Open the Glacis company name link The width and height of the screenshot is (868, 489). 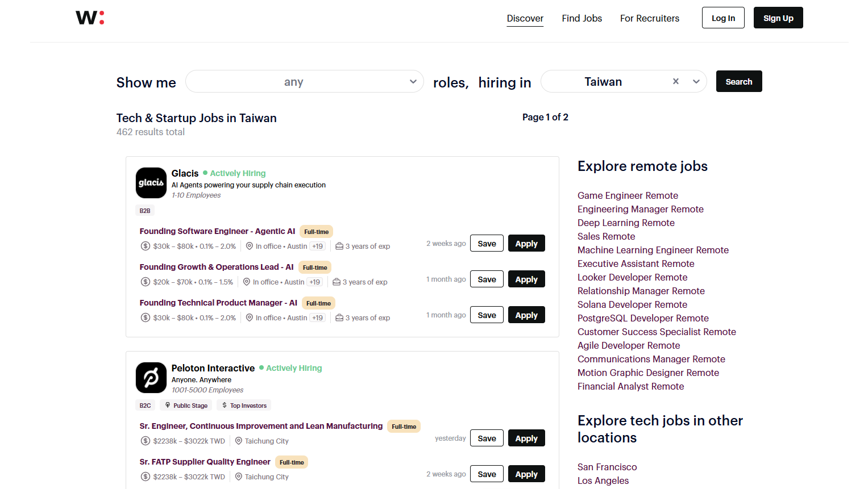pyautogui.click(x=185, y=173)
